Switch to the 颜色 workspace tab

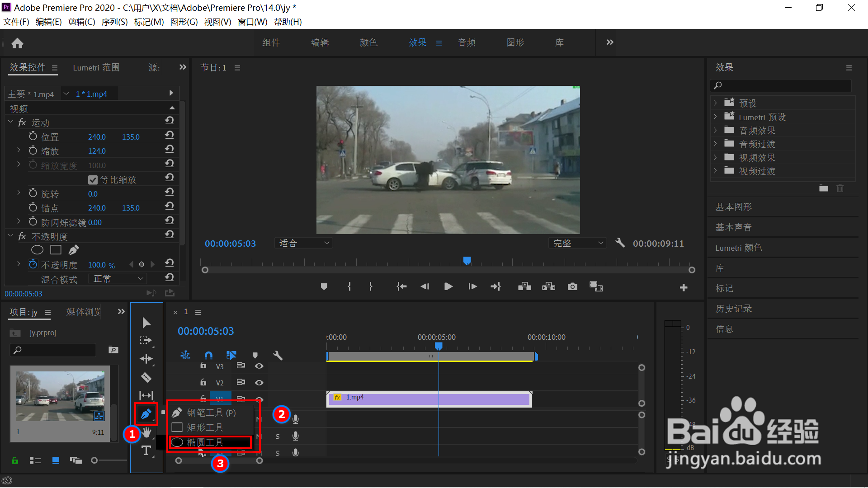pyautogui.click(x=368, y=42)
